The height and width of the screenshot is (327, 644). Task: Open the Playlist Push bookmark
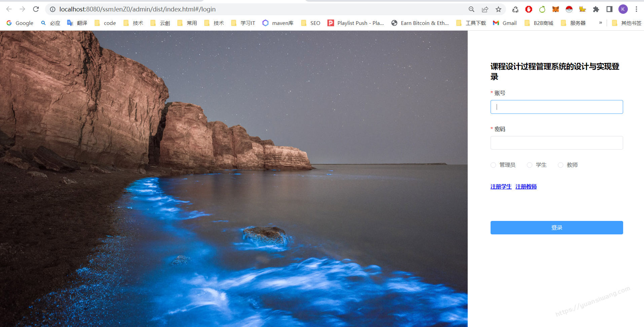click(356, 23)
